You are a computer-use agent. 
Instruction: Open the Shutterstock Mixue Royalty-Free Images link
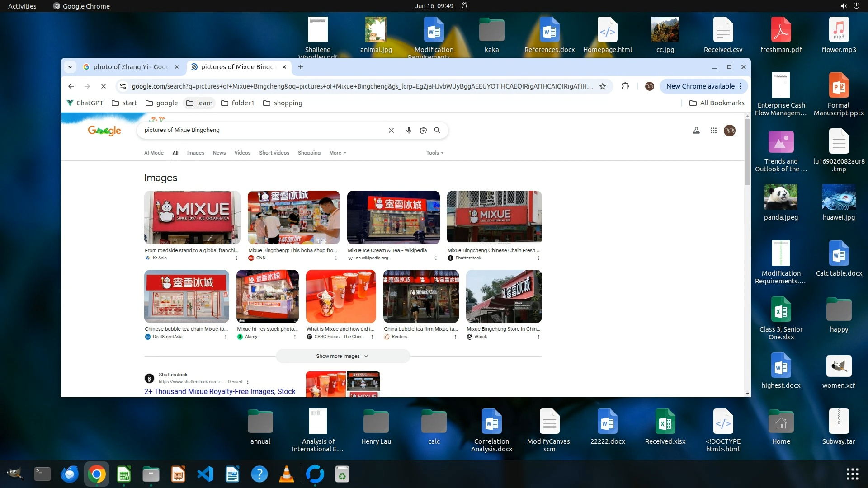(x=220, y=391)
